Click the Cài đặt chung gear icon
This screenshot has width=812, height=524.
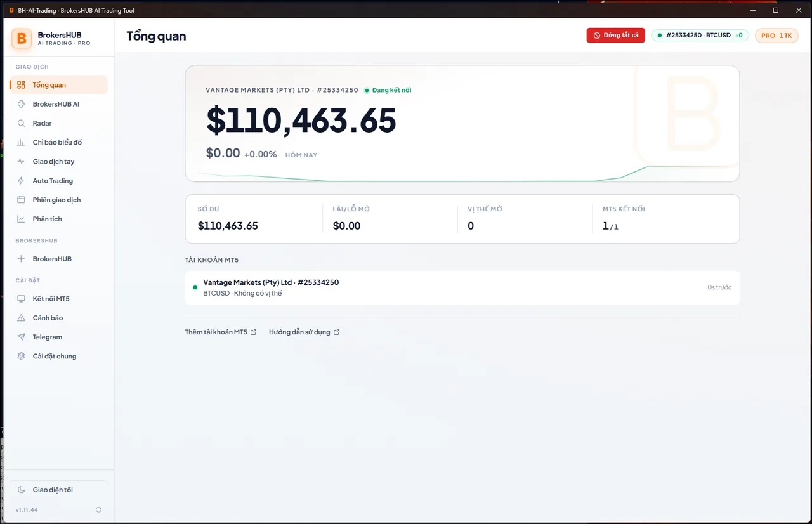[x=21, y=357]
